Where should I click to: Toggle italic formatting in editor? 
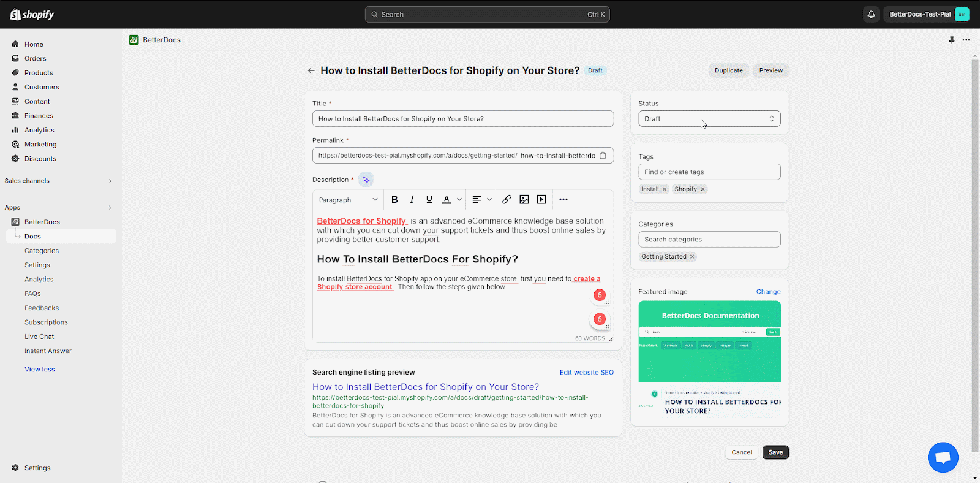coord(412,199)
